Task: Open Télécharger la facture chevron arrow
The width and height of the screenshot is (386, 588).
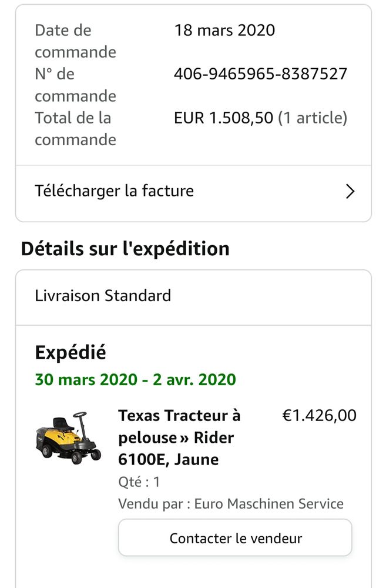Action: click(x=351, y=192)
